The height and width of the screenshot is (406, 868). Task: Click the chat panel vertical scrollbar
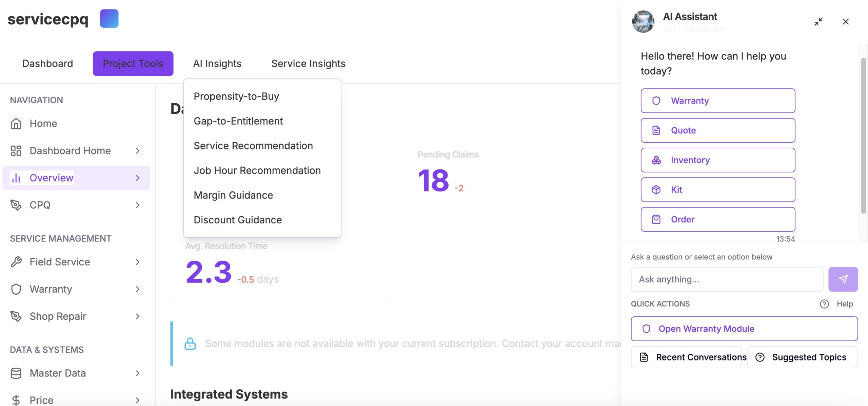(863, 136)
